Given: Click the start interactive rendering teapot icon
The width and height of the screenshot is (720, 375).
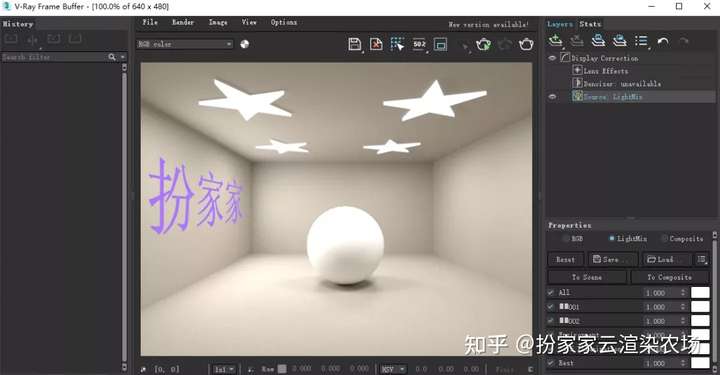Looking at the screenshot, I should point(483,45).
